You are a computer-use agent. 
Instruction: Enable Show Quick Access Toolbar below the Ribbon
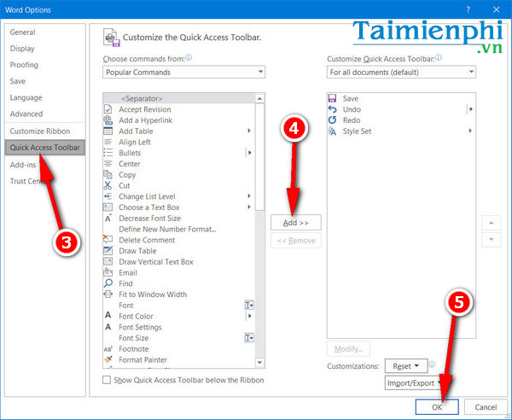click(107, 380)
